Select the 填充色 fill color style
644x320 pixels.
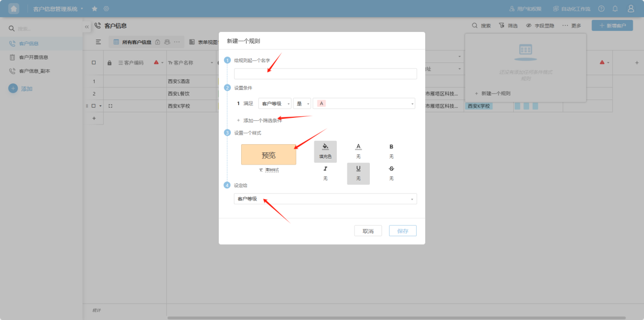pyautogui.click(x=325, y=151)
